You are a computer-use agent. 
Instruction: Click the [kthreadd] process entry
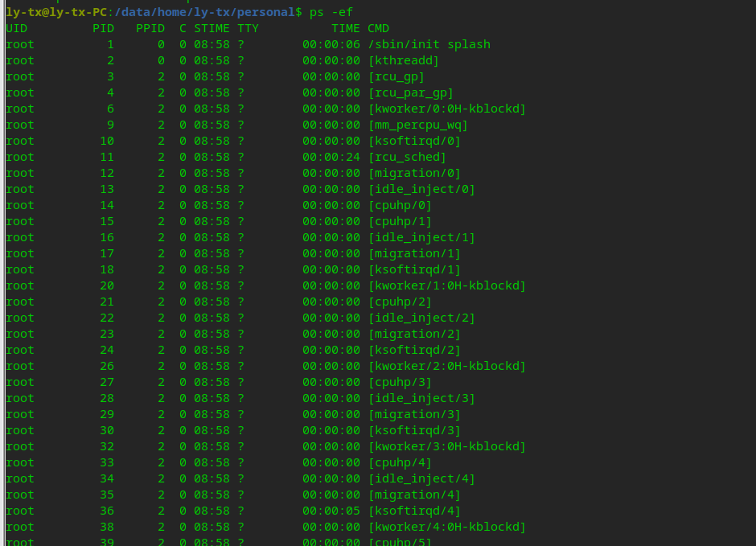pyautogui.click(x=404, y=61)
